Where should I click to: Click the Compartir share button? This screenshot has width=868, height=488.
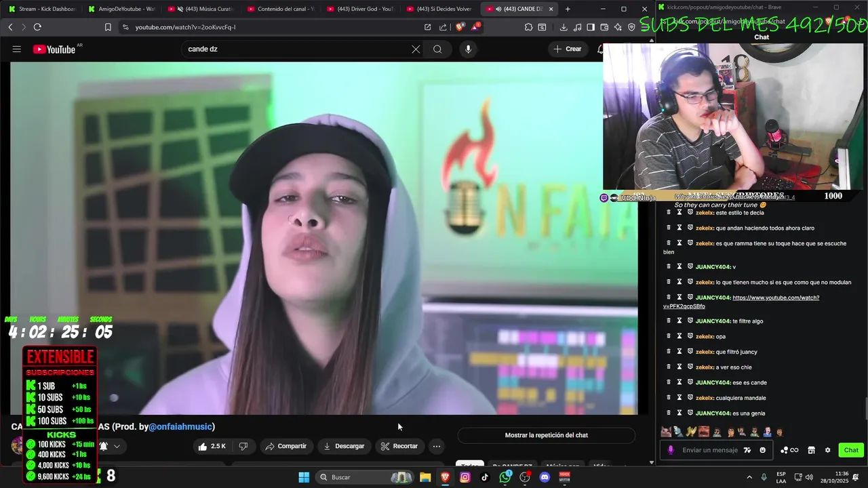285,446
